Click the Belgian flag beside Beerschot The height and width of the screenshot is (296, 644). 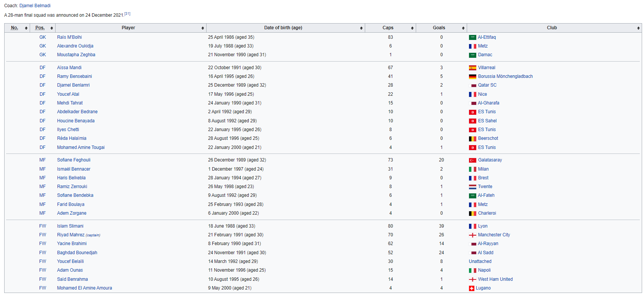pyautogui.click(x=472, y=139)
